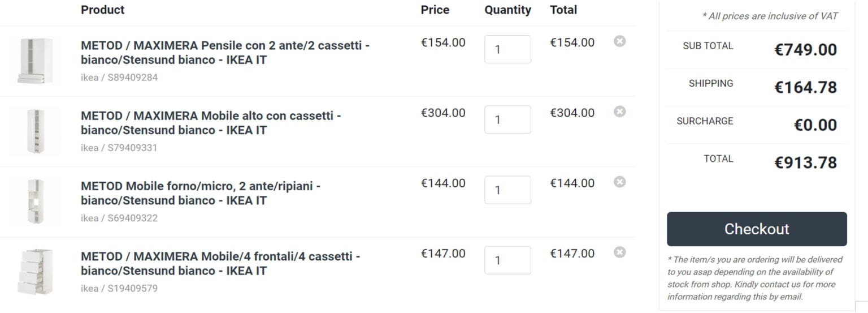Remove the Mobile forno/micro item

coord(619,182)
